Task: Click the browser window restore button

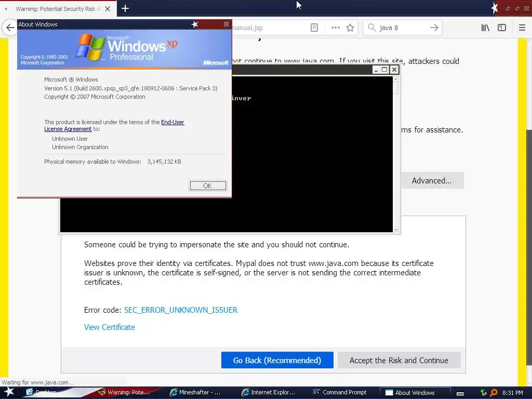Action: (x=517, y=9)
